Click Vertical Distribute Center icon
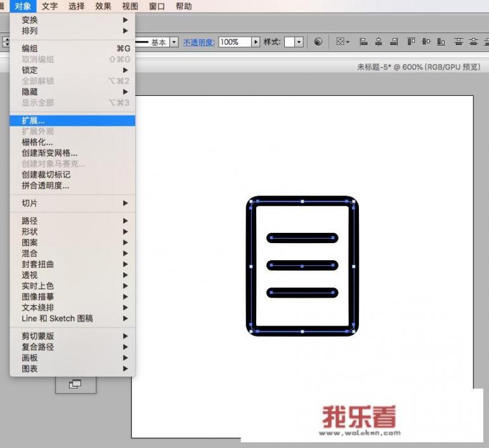This screenshot has width=489, height=448. [473, 41]
